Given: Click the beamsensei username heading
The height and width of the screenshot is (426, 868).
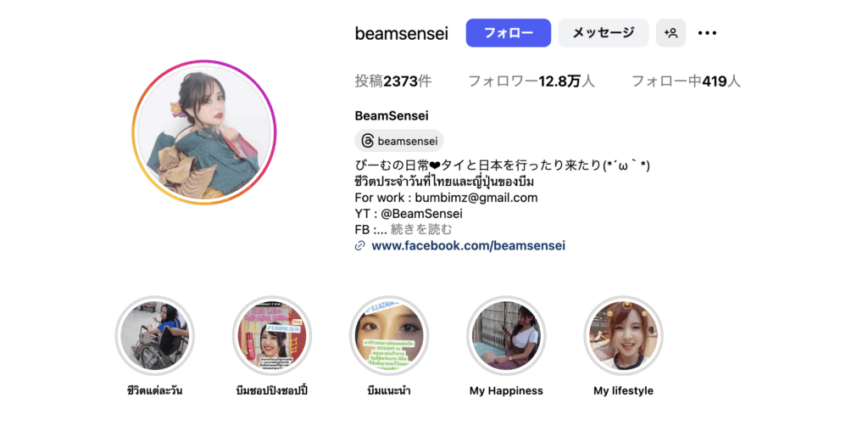Looking at the screenshot, I should [x=401, y=33].
